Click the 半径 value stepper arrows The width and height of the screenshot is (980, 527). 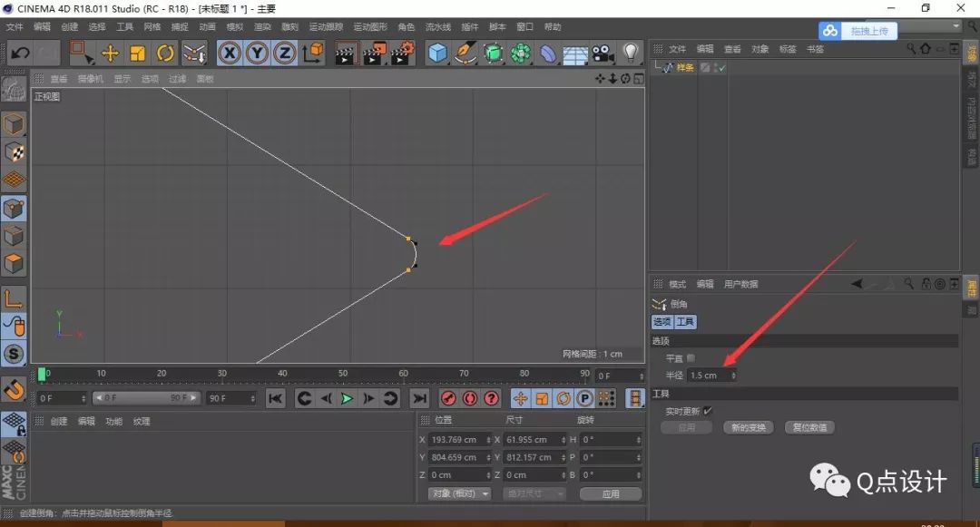[733, 375]
